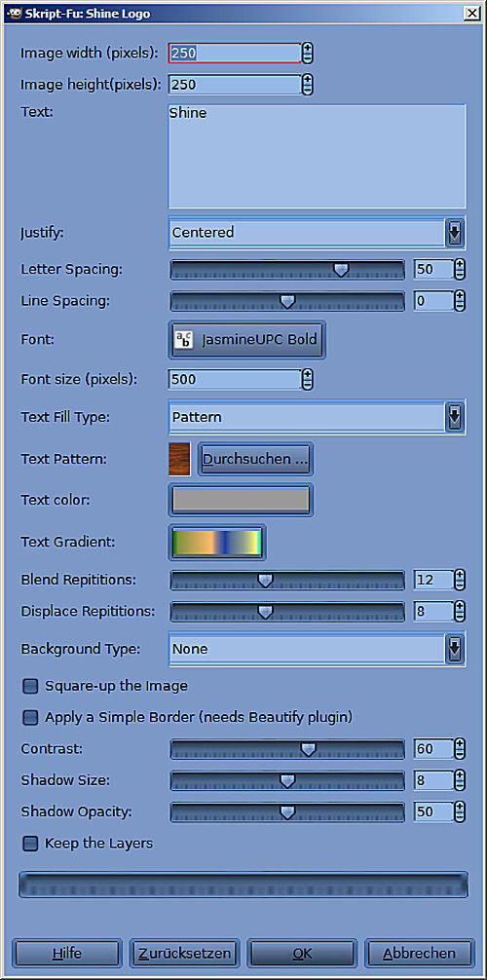Toggle Apply a Simple Border checkbox
The height and width of the screenshot is (980, 487).
(30, 718)
